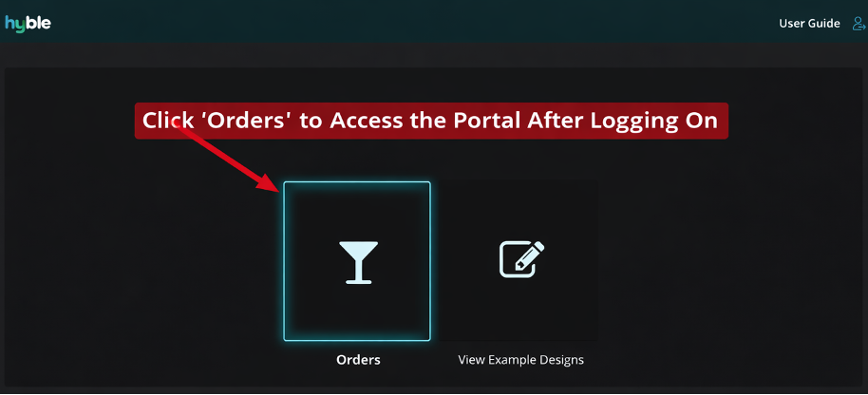Click the green 'hy' part of the logo
The image size is (868, 395).
[15, 24]
